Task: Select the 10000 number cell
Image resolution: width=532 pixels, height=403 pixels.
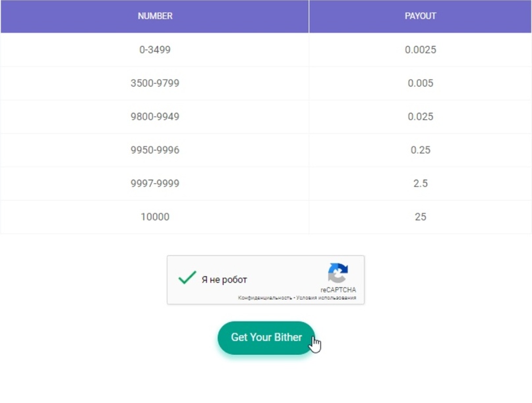Action: pyautogui.click(x=155, y=217)
